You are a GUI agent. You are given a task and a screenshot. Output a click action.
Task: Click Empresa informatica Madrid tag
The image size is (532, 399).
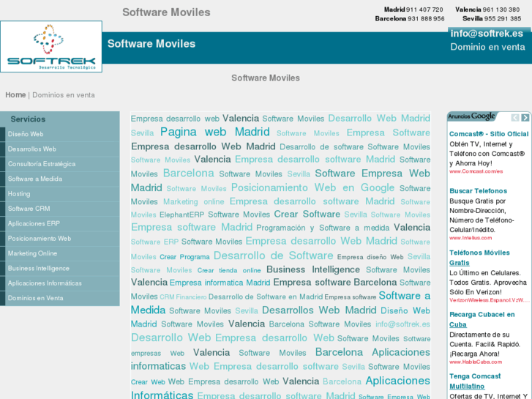pyautogui.click(x=220, y=283)
